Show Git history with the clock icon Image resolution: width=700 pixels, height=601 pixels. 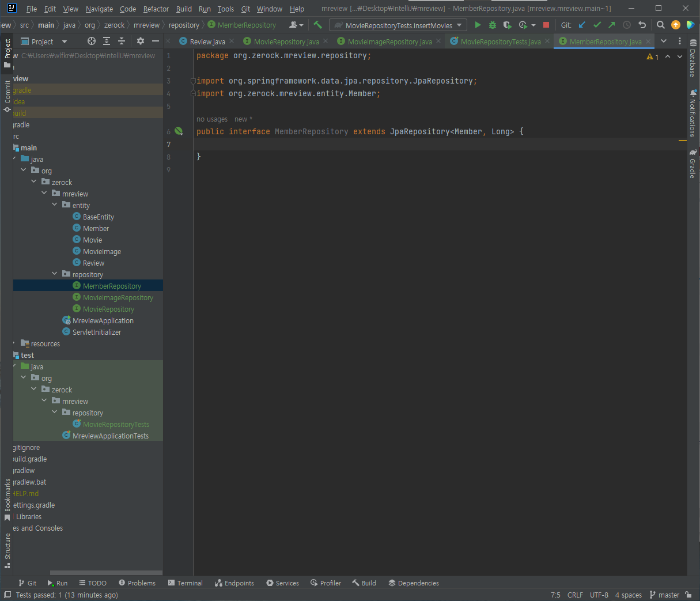coord(627,25)
